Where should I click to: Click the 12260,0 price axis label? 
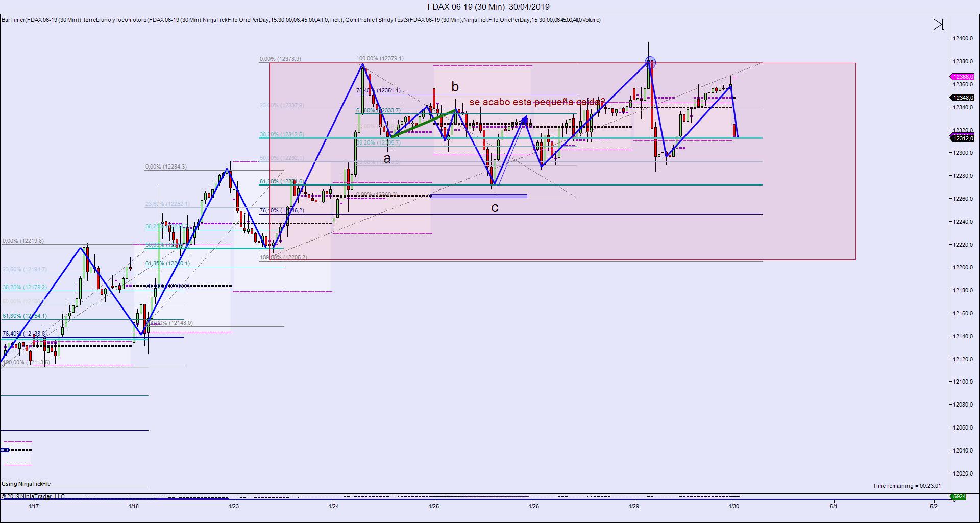click(963, 199)
